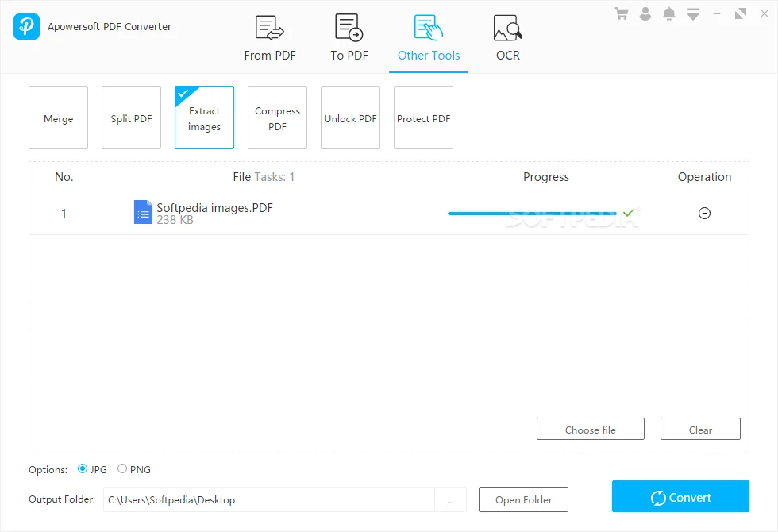778x532 pixels.
Task: Click the Choose file button
Action: click(591, 430)
